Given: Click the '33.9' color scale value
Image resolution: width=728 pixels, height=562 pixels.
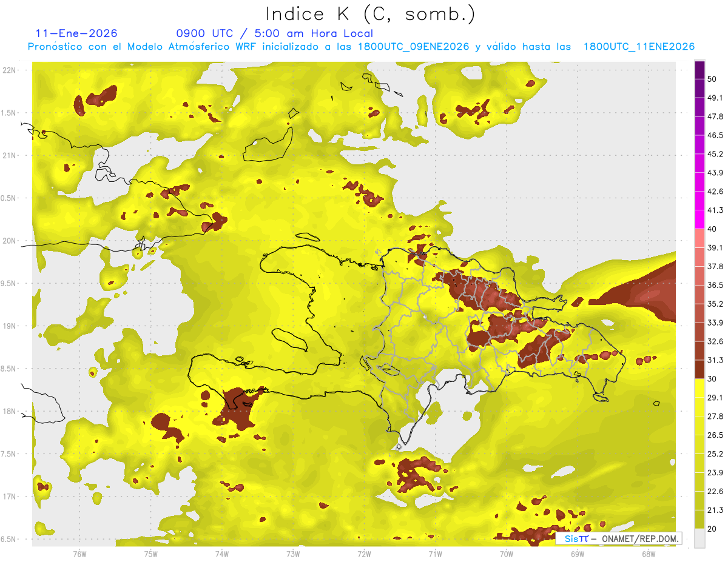Looking at the screenshot, I should coord(716,323).
